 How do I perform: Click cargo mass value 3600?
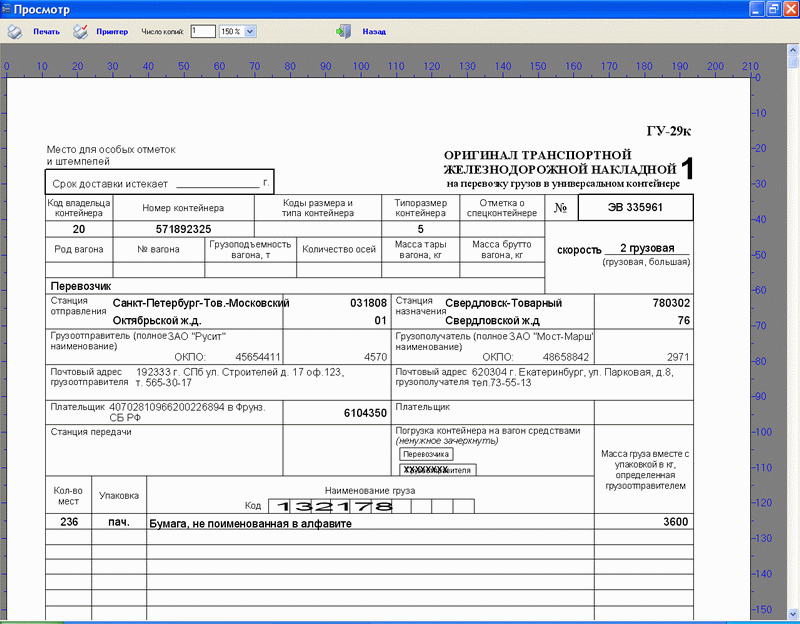tap(676, 521)
